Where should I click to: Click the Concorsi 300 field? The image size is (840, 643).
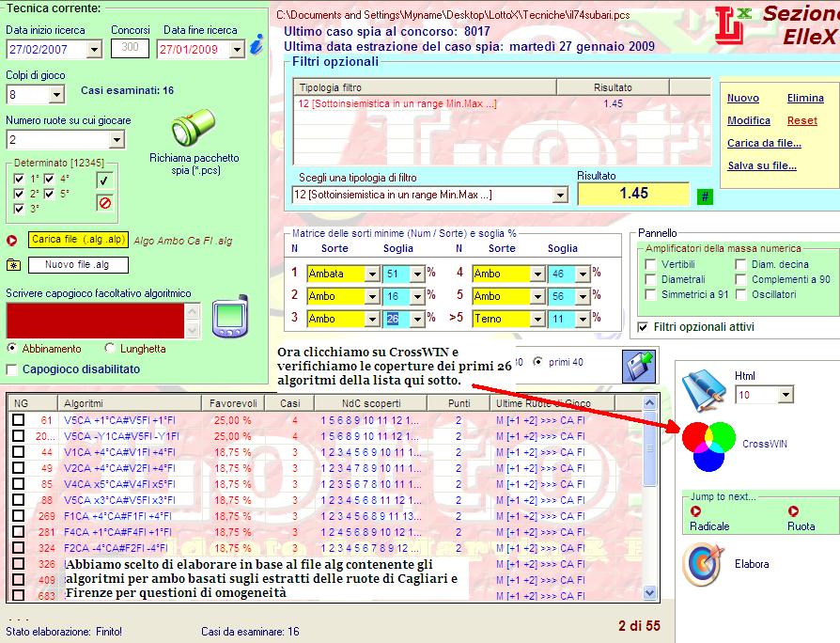tap(130, 48)
